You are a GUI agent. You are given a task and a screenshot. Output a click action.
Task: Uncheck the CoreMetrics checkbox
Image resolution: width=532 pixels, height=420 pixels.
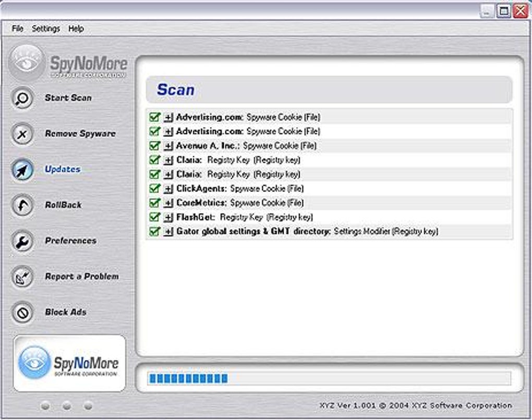click(x=154, y=203)
